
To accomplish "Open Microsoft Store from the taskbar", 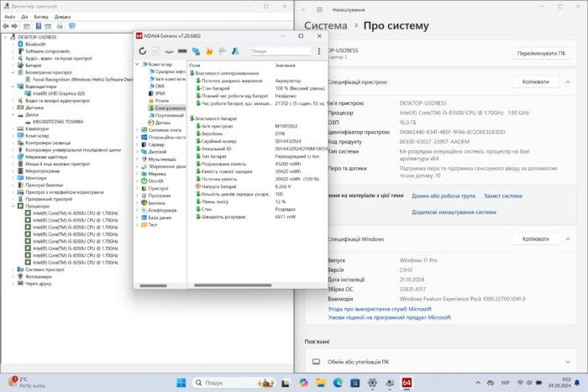I will coord(354,383).
